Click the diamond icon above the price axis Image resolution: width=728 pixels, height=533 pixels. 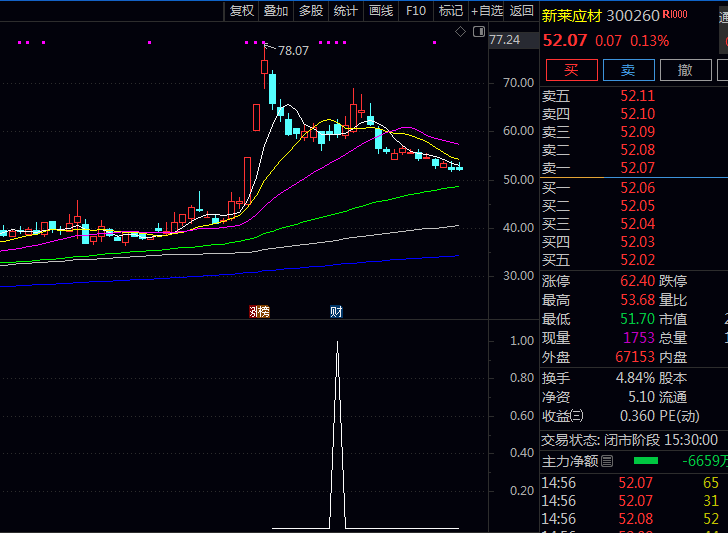click(461, 32)
